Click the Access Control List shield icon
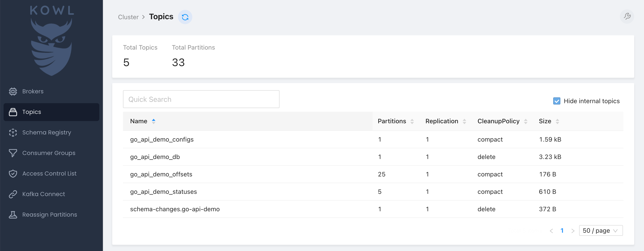The width and height of the screenshot is (644, 251). pyautogui.click(x=13, y=174)
